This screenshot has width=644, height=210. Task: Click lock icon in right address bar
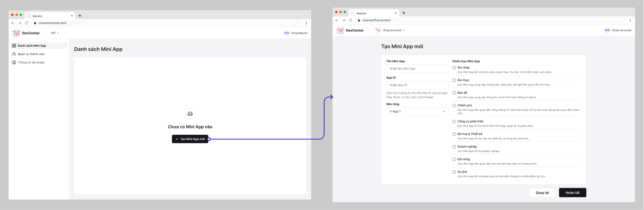pyautogui.click(x=359, y=20)
